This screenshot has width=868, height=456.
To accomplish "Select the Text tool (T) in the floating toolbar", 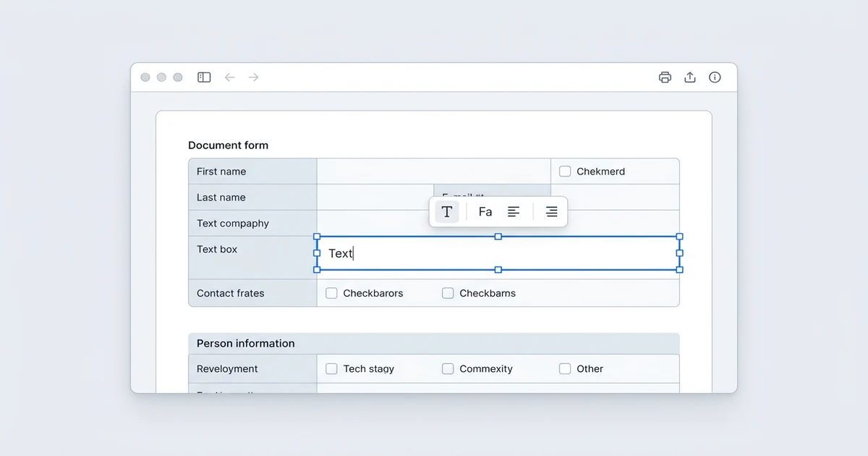I will (x=447, y=211).
